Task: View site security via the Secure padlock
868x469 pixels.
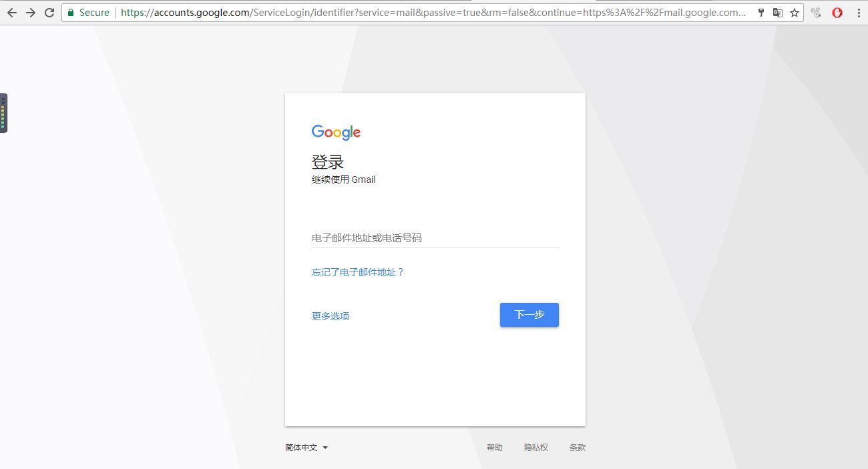Action: (70, 12)
